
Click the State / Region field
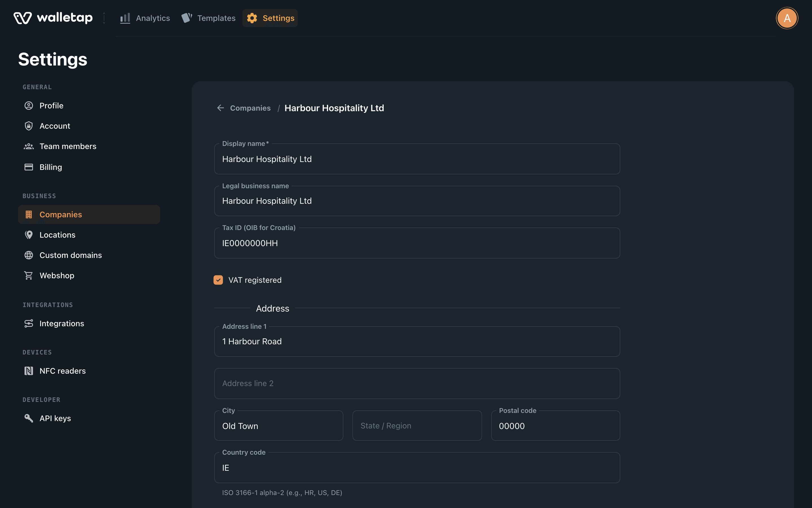coord(417,426)
